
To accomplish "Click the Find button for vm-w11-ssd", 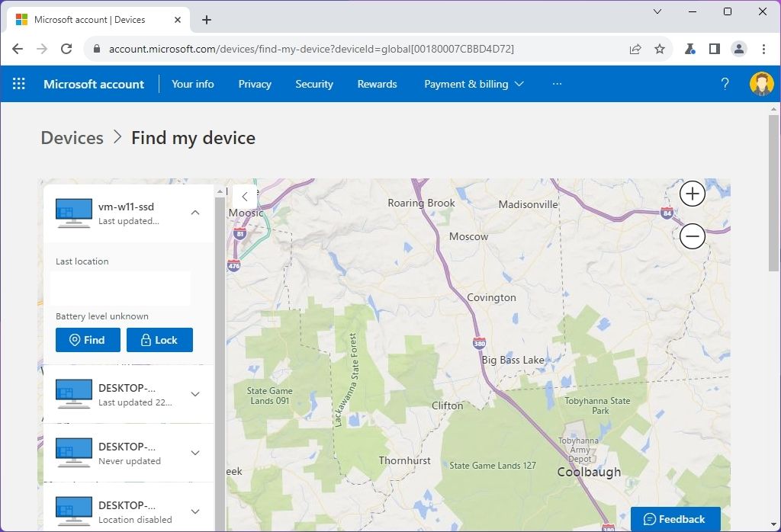I will pyautogui.click(x=87, y=340).
